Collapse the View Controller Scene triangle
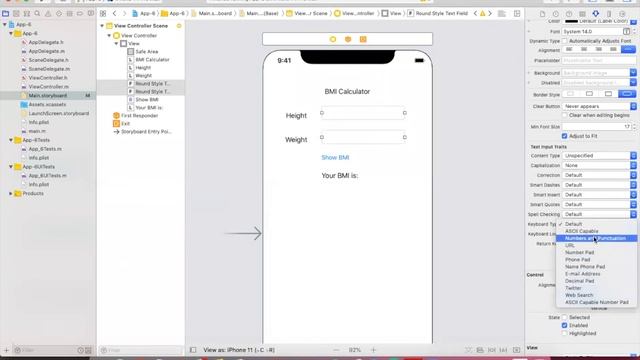 [102, 26]
